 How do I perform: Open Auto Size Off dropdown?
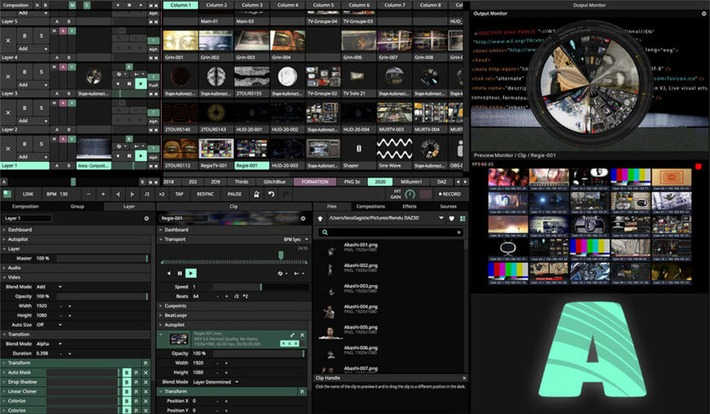49,325
